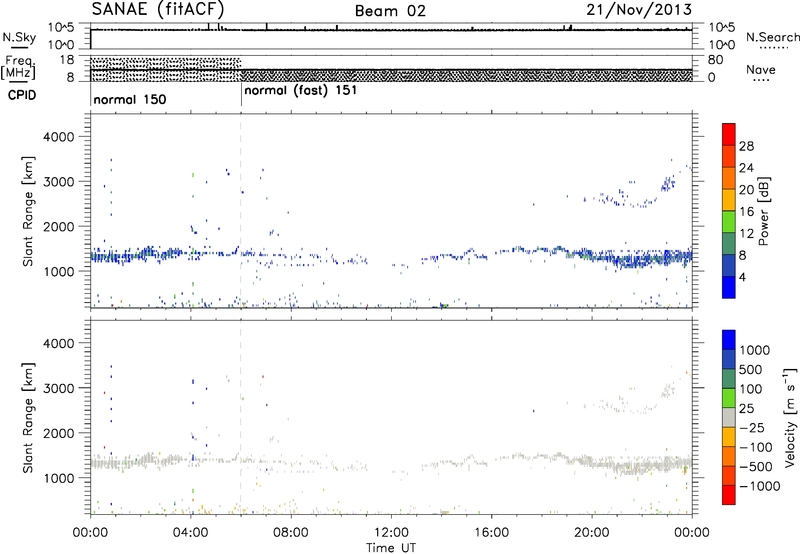This screenshot has height=554, width=800.
Task: Click the N.Search legend label
Action: pos(772,37)
